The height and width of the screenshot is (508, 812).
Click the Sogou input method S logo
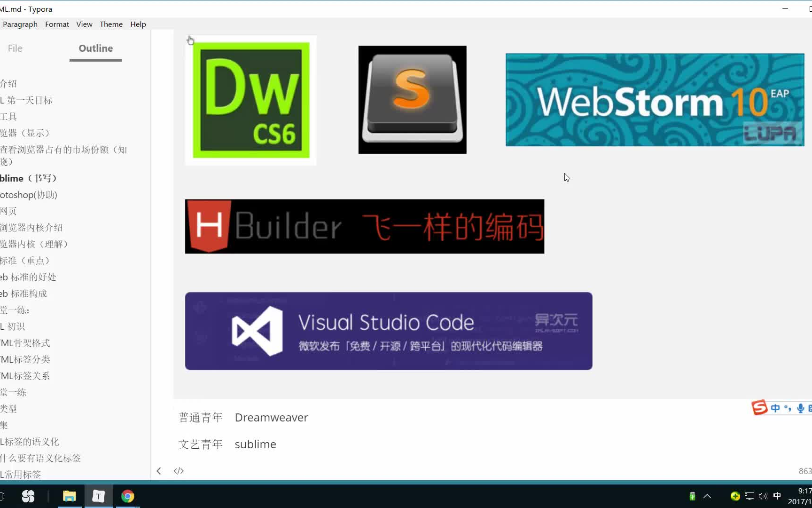pyautogui.click(x=759, y=407)
